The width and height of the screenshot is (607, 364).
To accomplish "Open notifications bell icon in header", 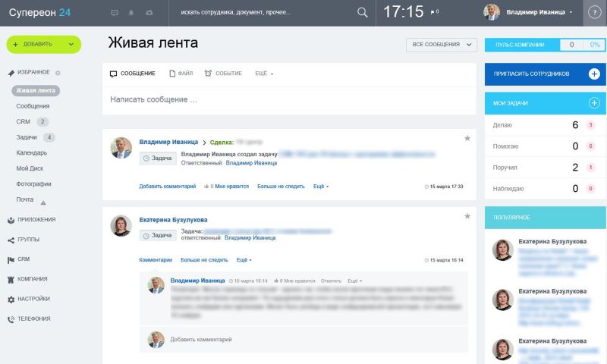I will pos(131,13).
